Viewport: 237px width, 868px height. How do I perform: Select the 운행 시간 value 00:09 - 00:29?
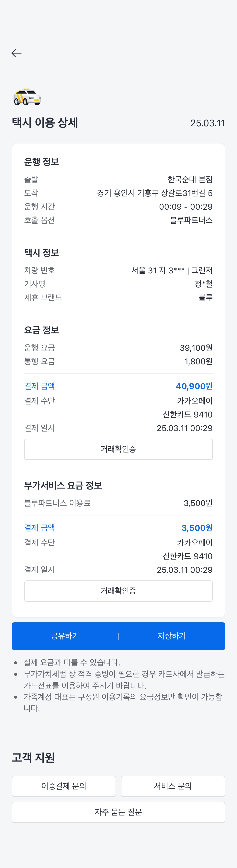[186, 206]
